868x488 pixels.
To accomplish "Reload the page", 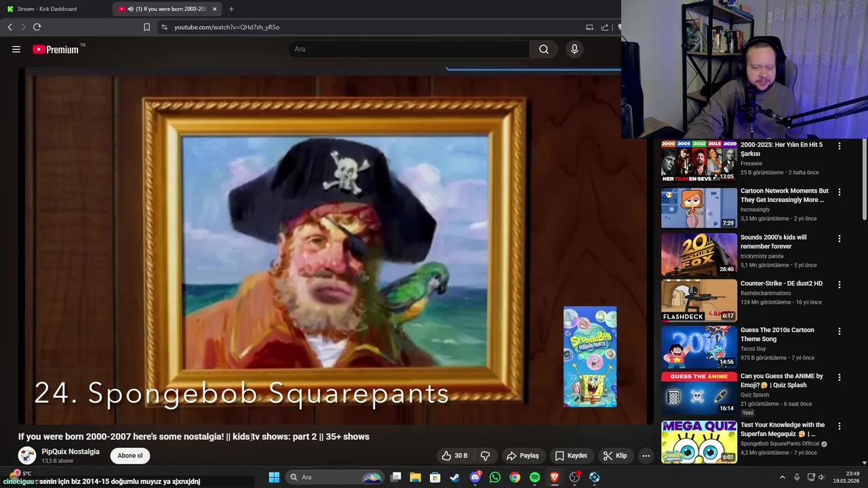I will (37, 27).
